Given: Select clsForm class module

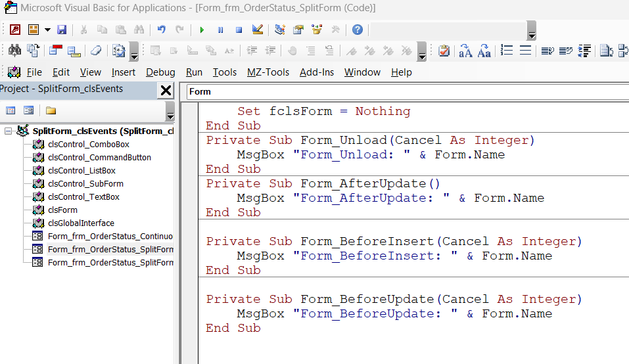Looking at the screenshot, I should [x=62, y=210].
